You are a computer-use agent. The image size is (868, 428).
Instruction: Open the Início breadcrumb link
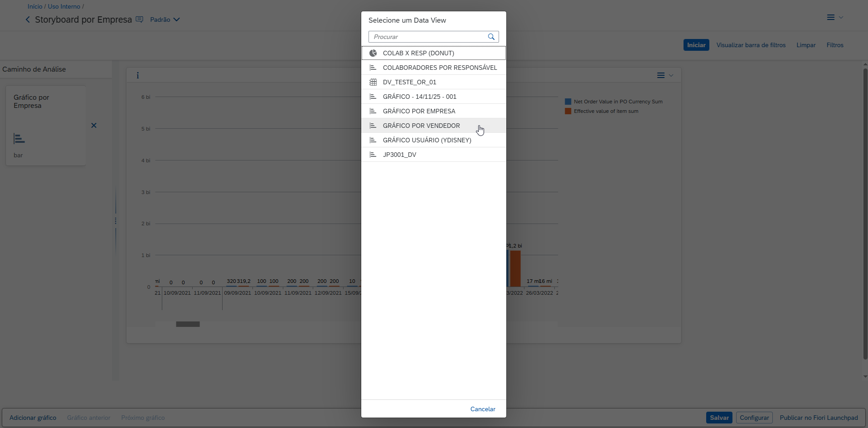35,6
